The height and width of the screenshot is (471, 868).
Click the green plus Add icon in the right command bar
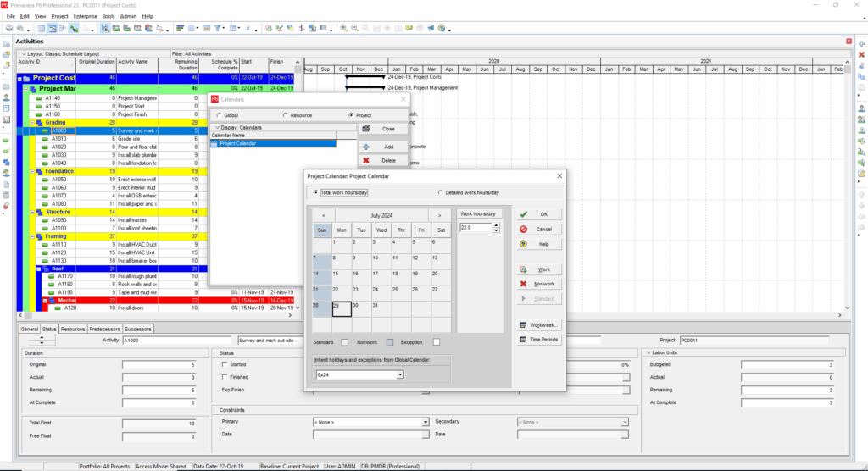[x=861, y=44]
